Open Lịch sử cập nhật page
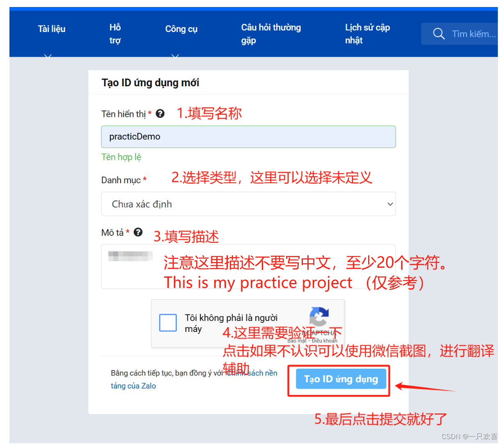The height and width of the screenshot is (444, 504). click(x=367, y=34)
